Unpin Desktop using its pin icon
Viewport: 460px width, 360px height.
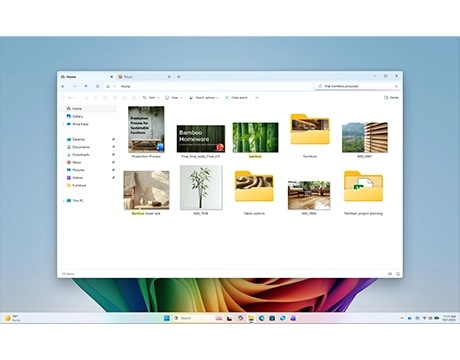pyautogui.click(x=113, y=139)
